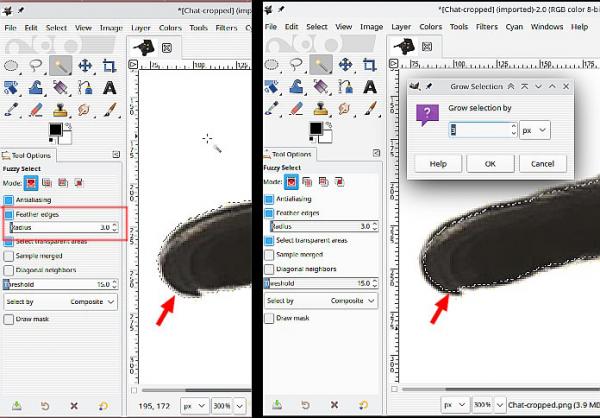Pick the Crop tool in the right window toolbox
600x418 pixels.
(369, 65)
